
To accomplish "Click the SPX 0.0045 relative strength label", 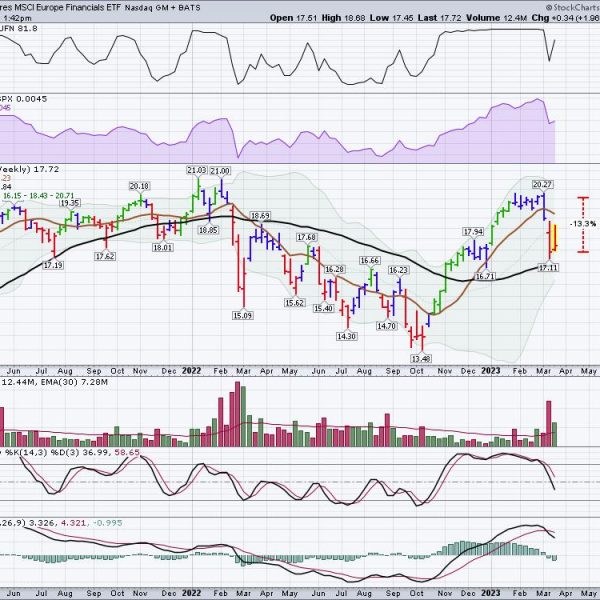I will 23,99.
